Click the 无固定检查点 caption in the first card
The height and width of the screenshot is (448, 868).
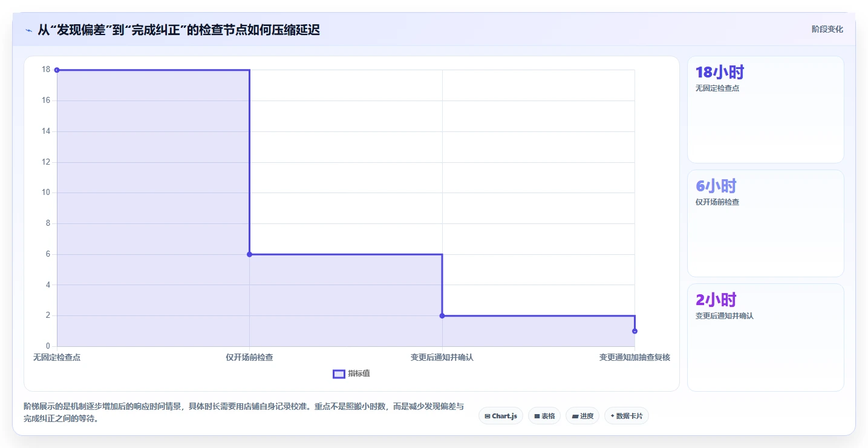[717, 88]
